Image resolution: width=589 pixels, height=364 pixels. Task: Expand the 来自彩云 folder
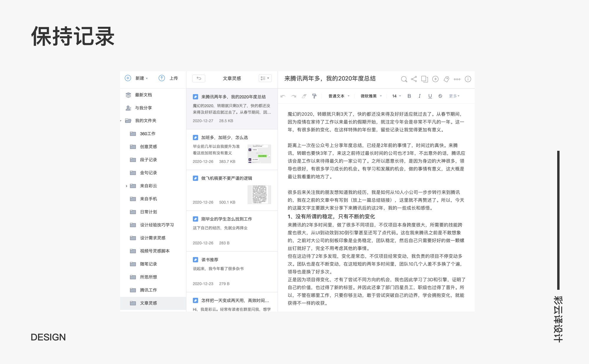click(127, 186)
